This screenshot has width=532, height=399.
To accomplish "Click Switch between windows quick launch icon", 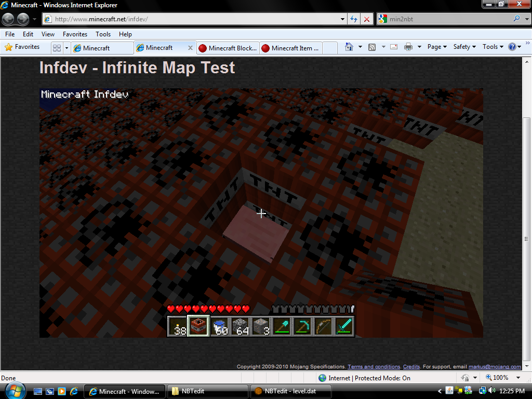I will click(50, 391).
